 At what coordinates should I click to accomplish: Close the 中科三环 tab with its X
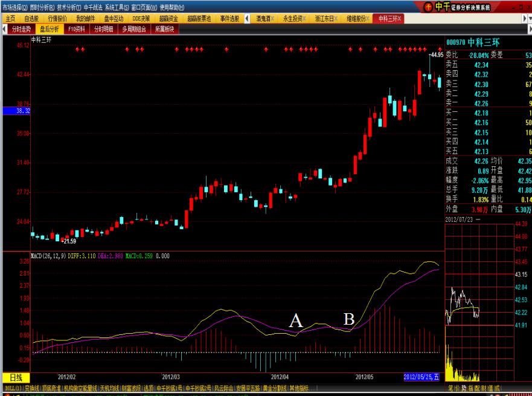[x=399, y=19]
